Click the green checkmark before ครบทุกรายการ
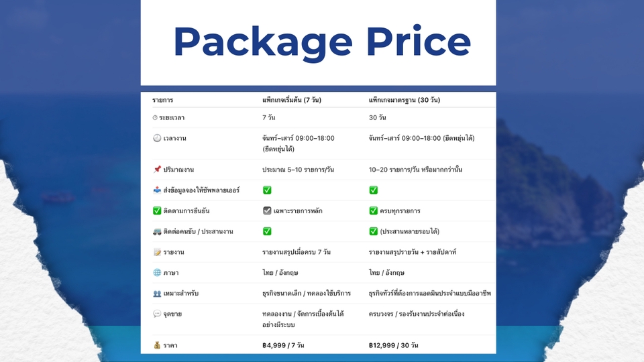This screenshot has width=644, height=362. tap(373, 210)
